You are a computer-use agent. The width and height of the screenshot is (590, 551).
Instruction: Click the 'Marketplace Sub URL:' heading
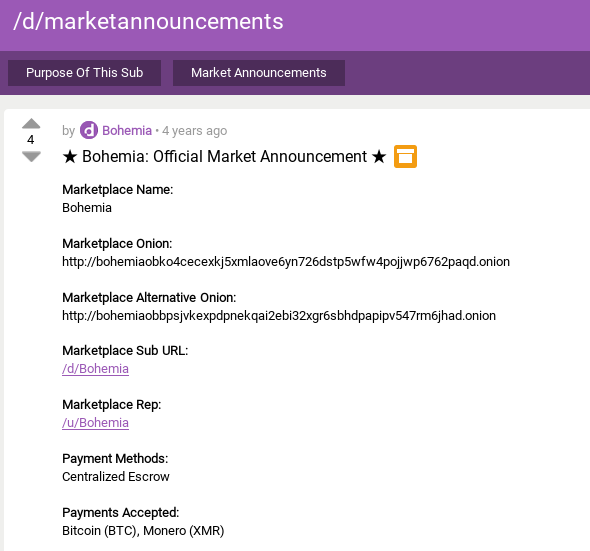125,351
